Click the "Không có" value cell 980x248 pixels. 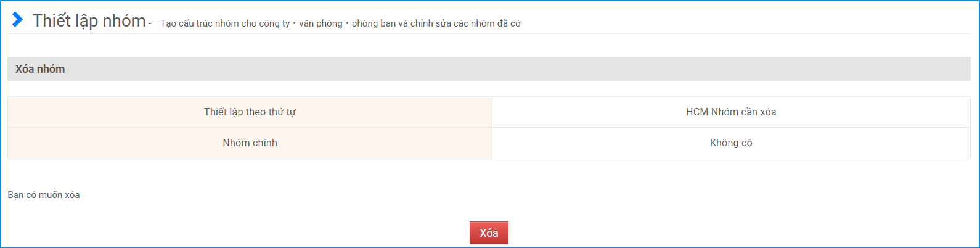730,143
